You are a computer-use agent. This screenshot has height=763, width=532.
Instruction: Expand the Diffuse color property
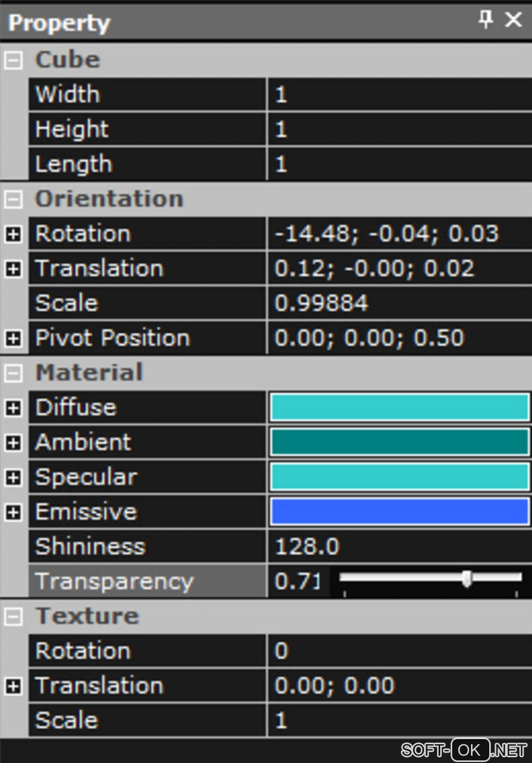[14, 408]
